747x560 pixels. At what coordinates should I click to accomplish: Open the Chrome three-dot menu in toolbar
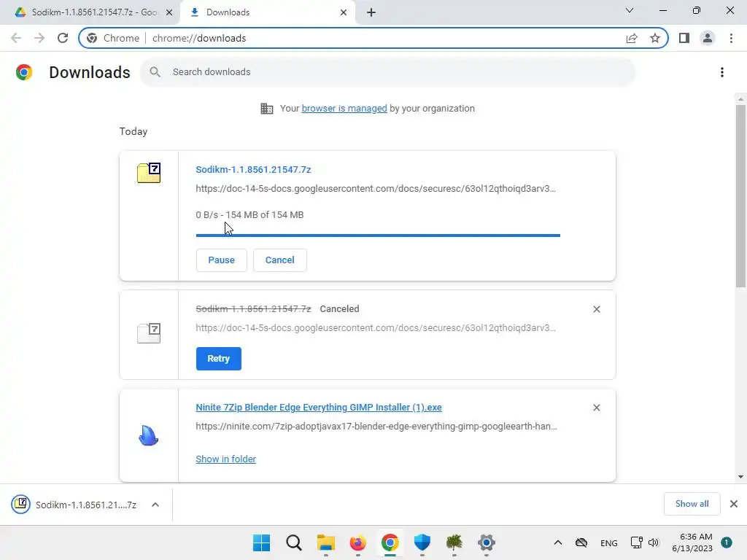coord(731,38)
